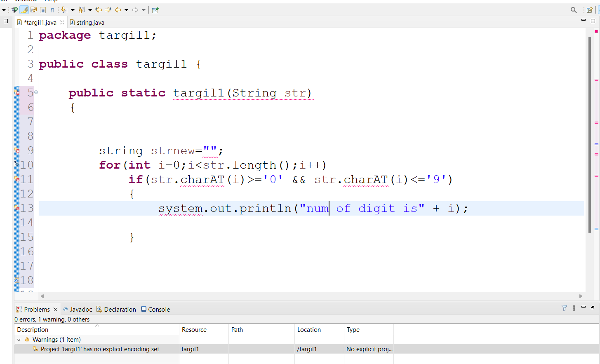The width and height of the screenshot is (600, 364).
Task: Go to Last Edit Location
Action: (99, 10)
